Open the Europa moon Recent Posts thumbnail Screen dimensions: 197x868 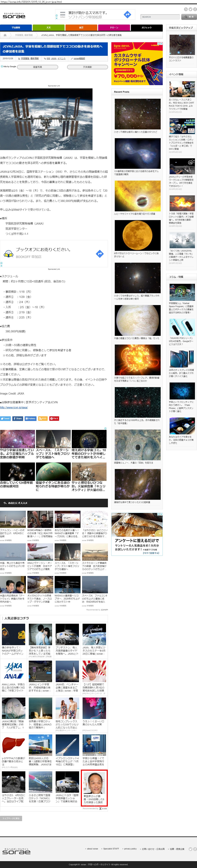click(138, 320)
